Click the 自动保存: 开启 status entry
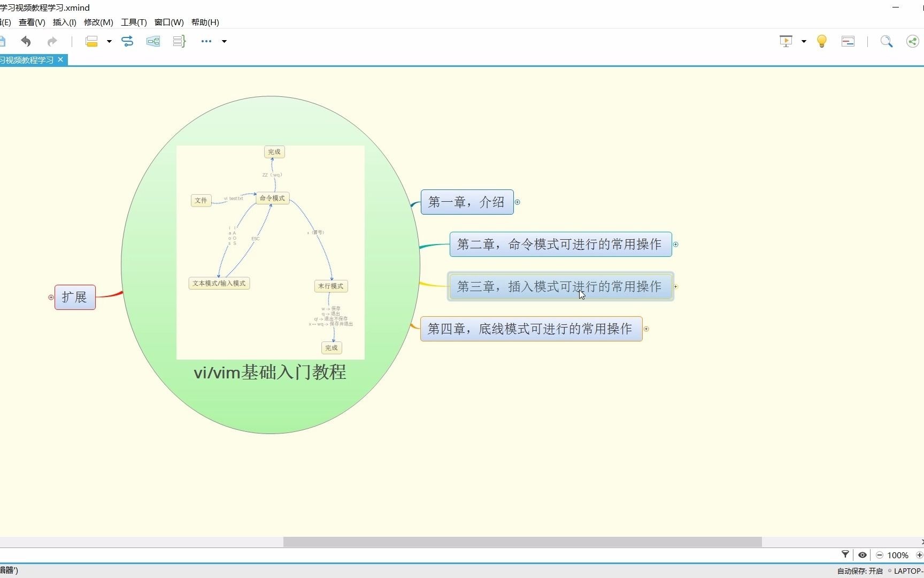924x578 pixels. pyautogui.click(x=860, y=571)
